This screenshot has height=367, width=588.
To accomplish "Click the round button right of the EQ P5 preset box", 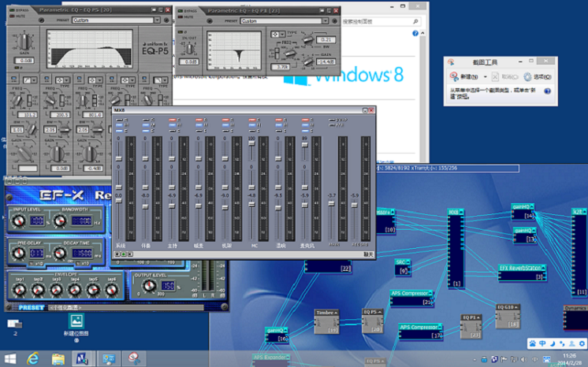I will point(166,20).
